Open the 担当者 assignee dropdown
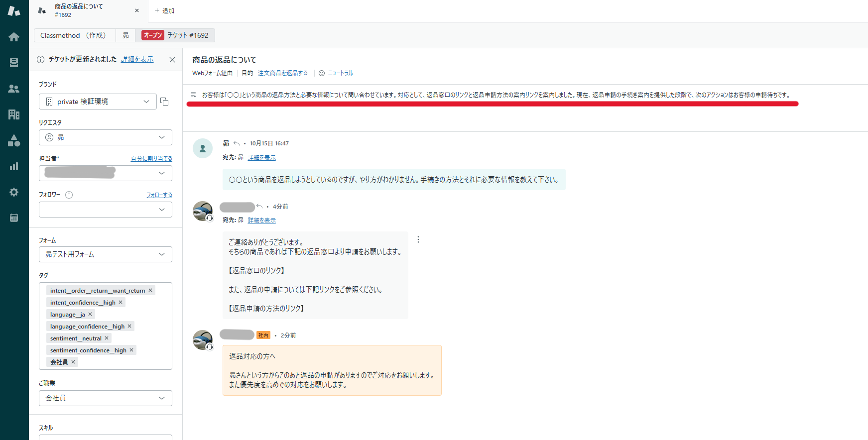Viewport: 868px width, 440px height. pyautogui.click(x=106, y=173)
